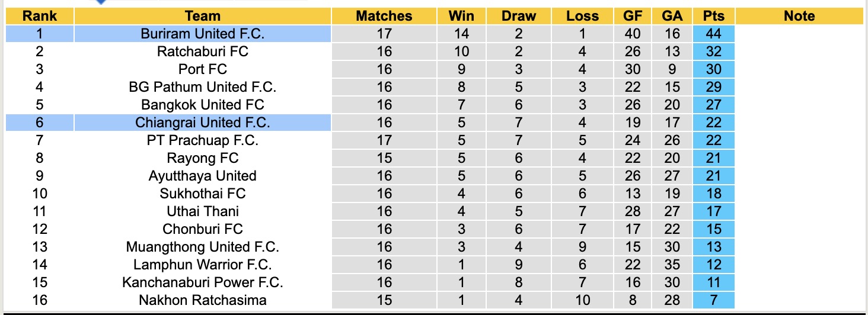Click the Note column header
This screenshot has width=868, height=315.
[800, 16]
